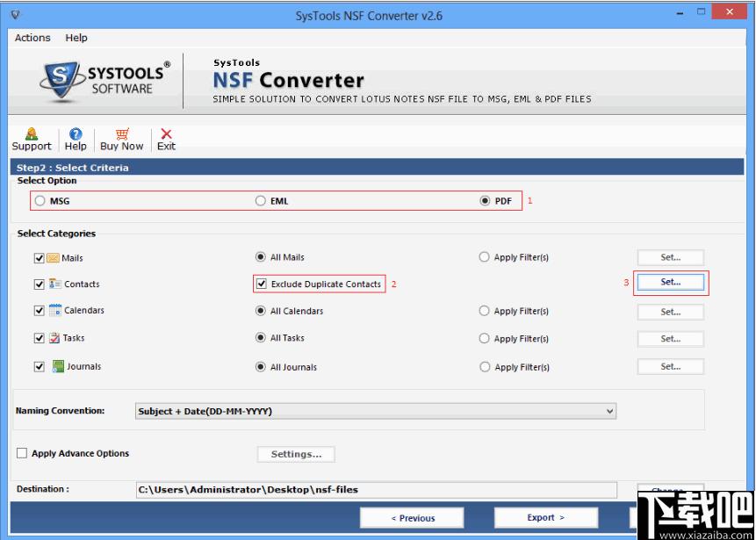Click the Naming Convention label
Screen dimensions: 756x540
pos(61,411)
